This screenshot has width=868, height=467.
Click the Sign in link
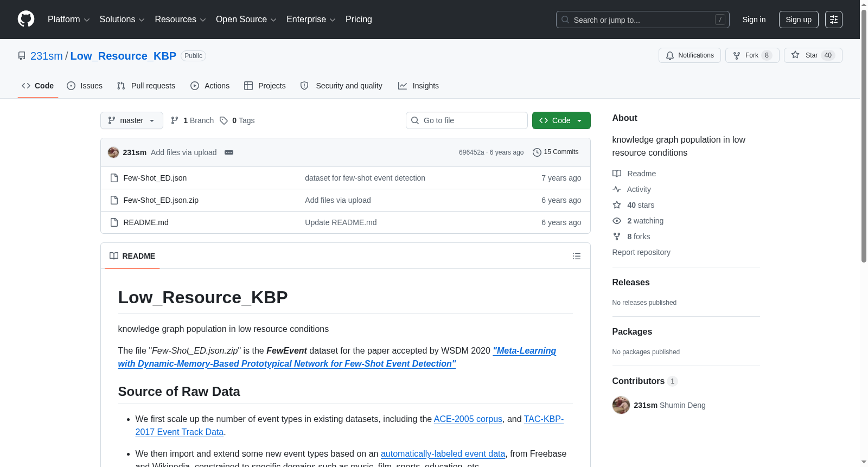[x=754, y=20]
